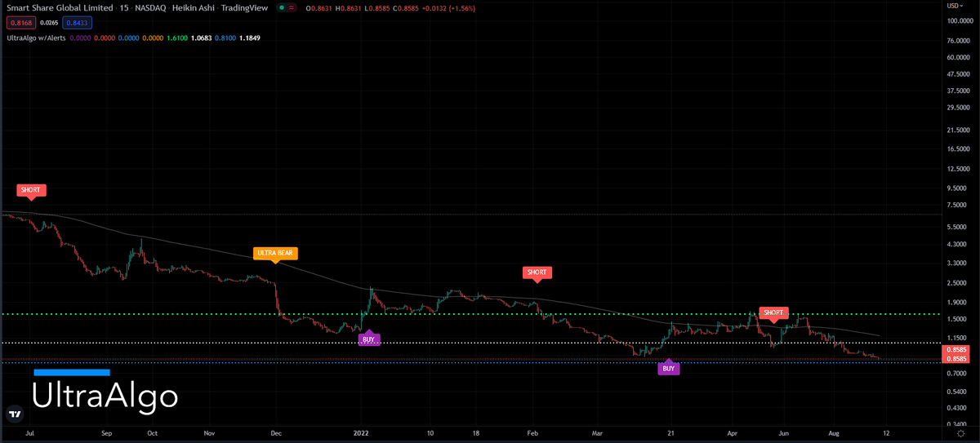Click the 1.1500 price axis label

point(957,337)
